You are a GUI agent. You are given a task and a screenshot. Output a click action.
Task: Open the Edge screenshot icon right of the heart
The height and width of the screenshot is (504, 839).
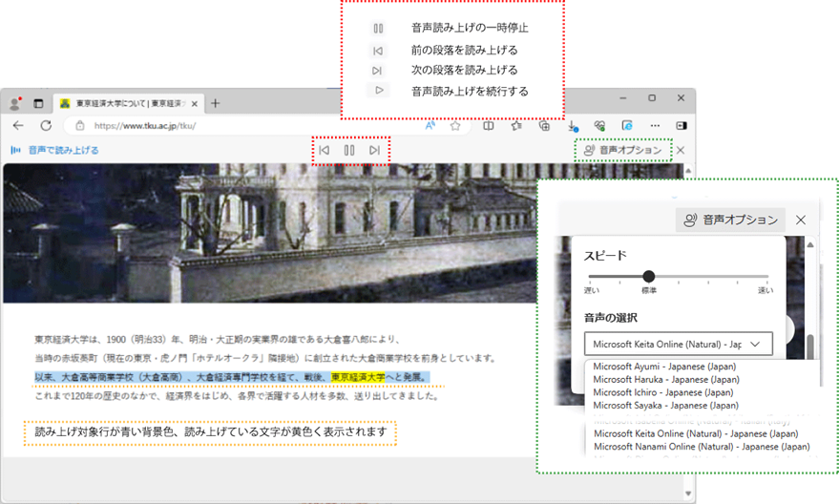[x=627, y=126]
